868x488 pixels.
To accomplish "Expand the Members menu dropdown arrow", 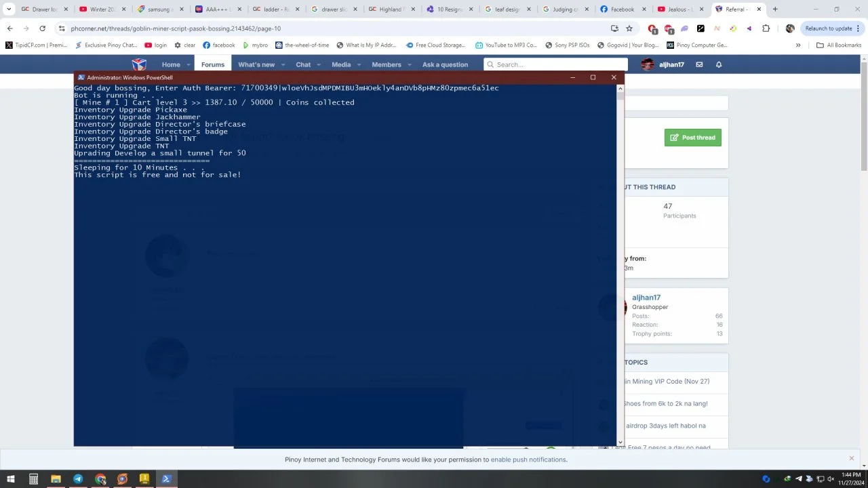I will point(410,64).
